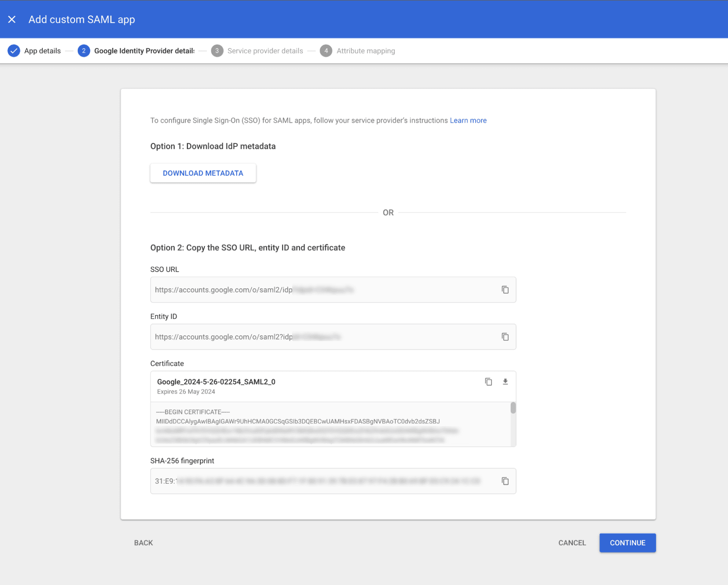Go to Service provider details step
Image resolution: width=728 pixels, height=585 pixels.
click(265, 51)
